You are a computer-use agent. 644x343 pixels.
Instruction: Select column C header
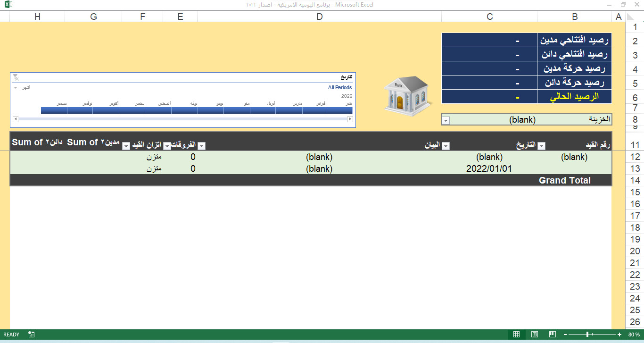click(489, 17)
